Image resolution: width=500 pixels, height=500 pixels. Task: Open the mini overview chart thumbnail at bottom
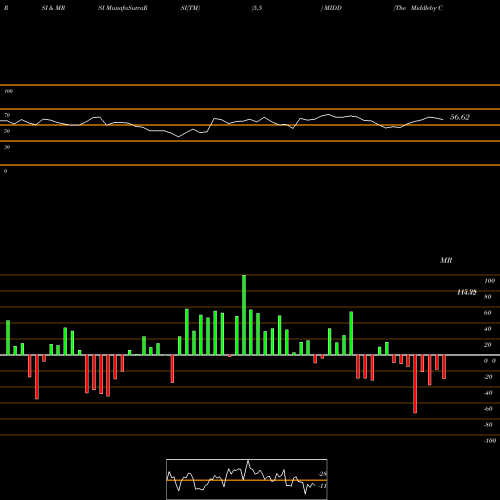(x=247, y=479)
